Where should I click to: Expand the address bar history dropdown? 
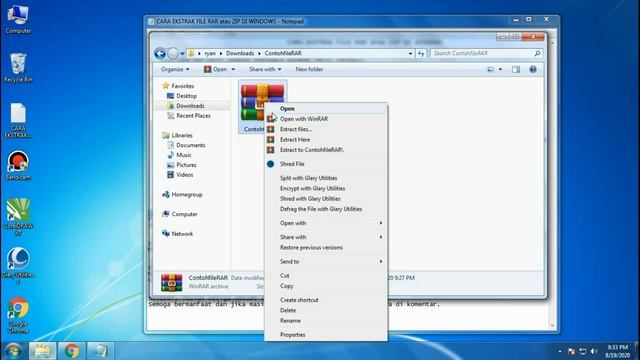click(x=410, y=53)
